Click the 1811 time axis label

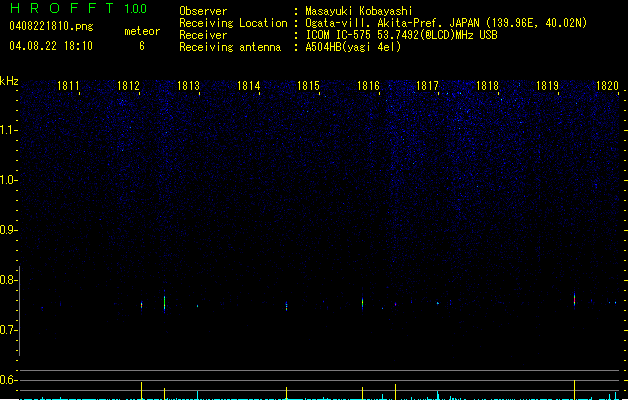point(68,86)
